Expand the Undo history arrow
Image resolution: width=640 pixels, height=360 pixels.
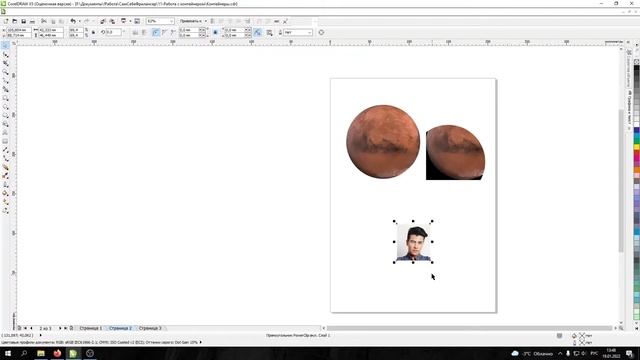point(80,21)
